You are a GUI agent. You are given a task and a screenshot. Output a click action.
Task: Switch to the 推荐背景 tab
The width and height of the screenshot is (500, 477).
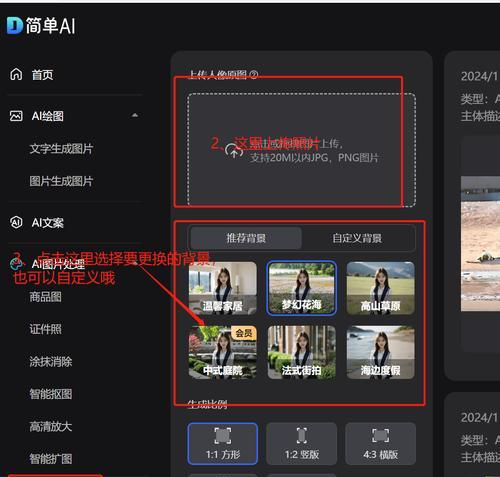click(246, 238)
